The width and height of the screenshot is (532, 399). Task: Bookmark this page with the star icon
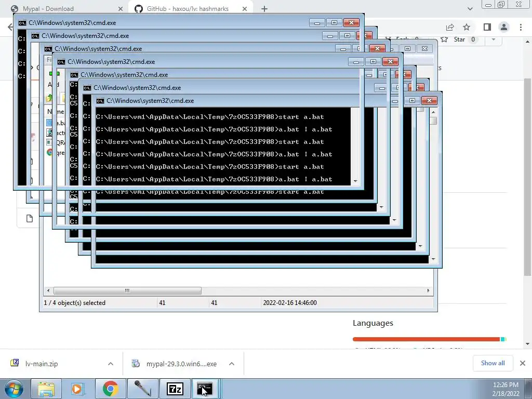tap(467, 27)
